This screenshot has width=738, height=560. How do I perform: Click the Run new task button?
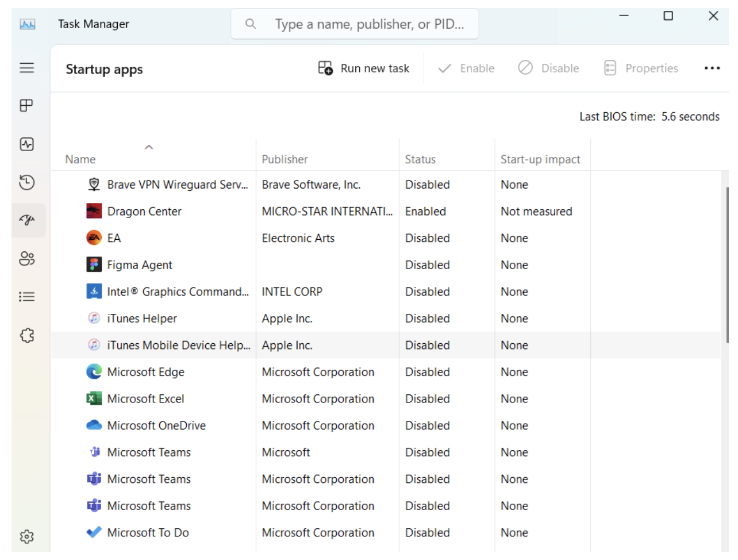coord(363,68)
